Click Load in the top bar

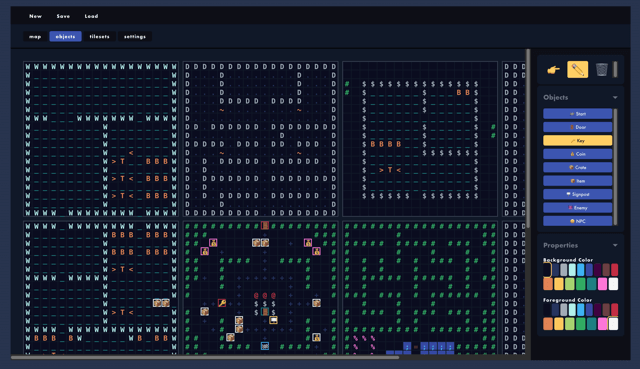pos(91,16)
